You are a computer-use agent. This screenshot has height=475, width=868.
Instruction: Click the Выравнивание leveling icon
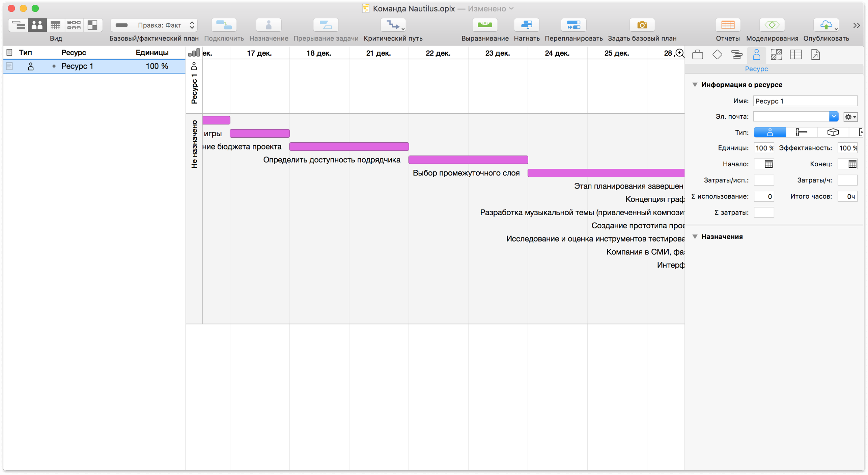point(485,25)
